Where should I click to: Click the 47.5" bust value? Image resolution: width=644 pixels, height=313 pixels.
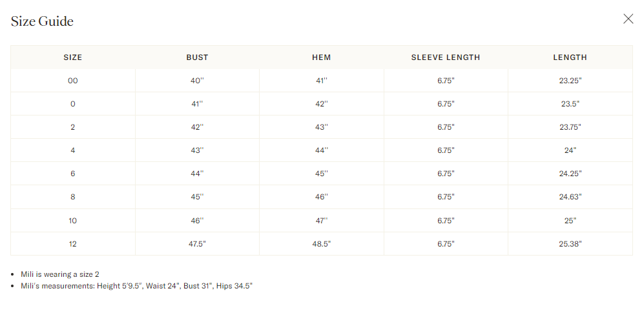click(197, 244)
